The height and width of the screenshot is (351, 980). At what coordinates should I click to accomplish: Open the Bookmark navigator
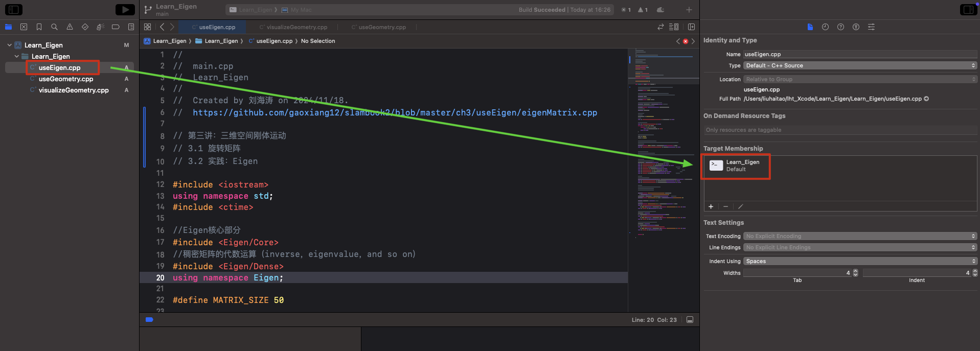click(39, 27)
